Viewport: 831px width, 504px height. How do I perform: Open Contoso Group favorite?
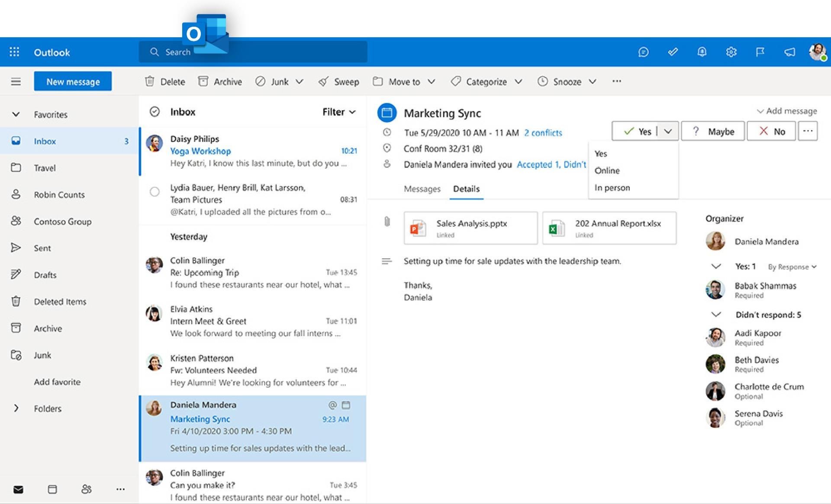pos(69,222)
